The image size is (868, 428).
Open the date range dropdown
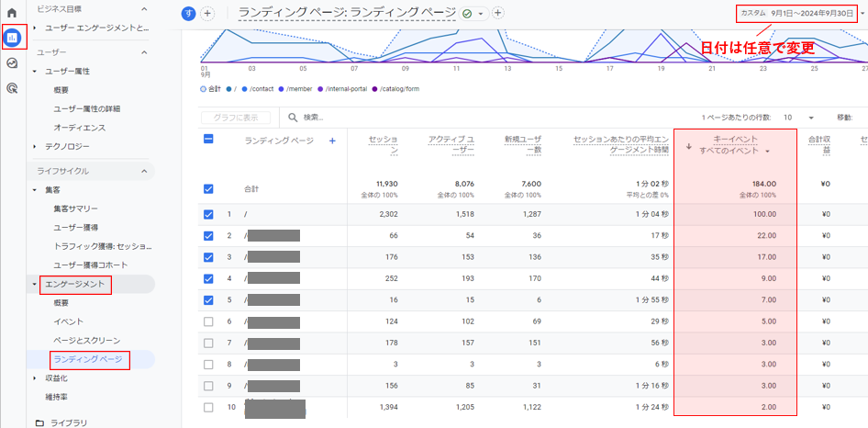tap(864, 13)
